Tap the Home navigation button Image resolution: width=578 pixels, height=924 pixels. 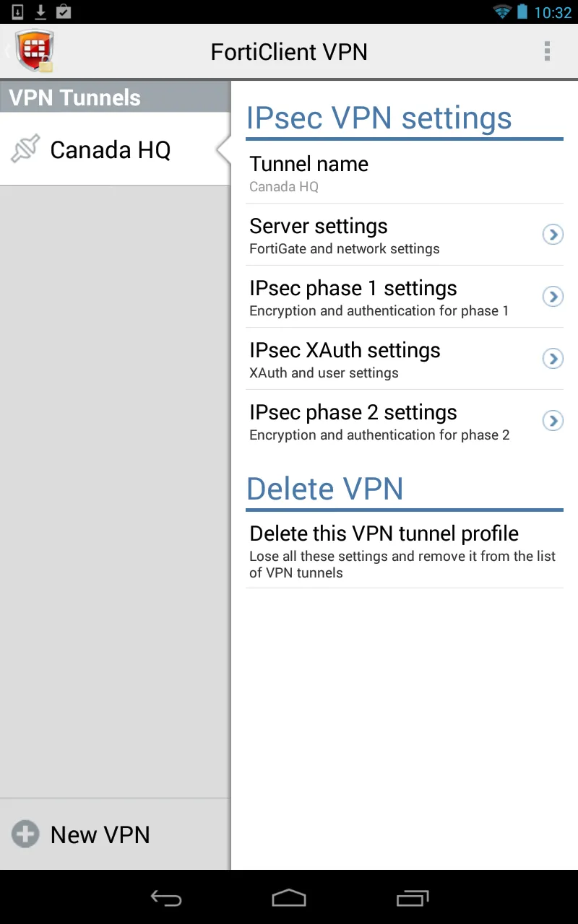(289, 898)
